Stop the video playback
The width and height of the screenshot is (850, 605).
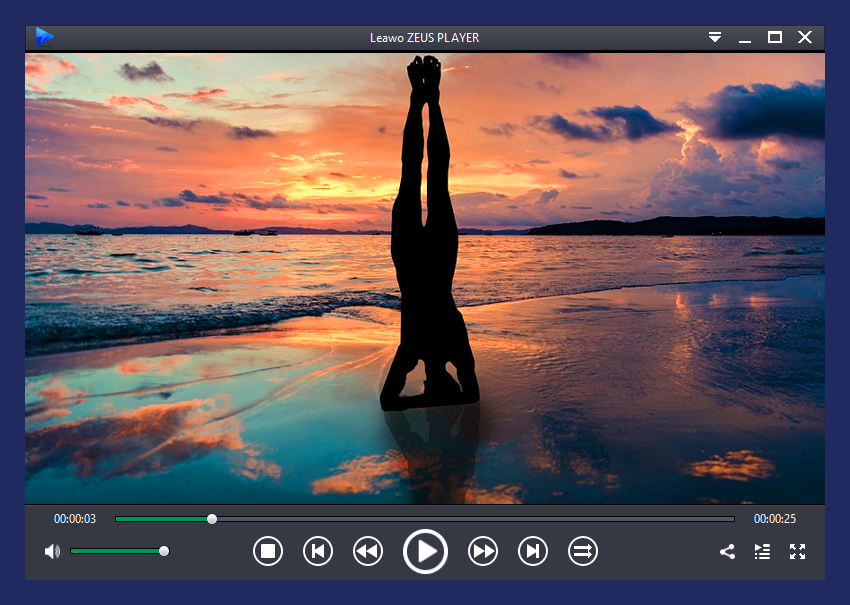pos(268,551)
